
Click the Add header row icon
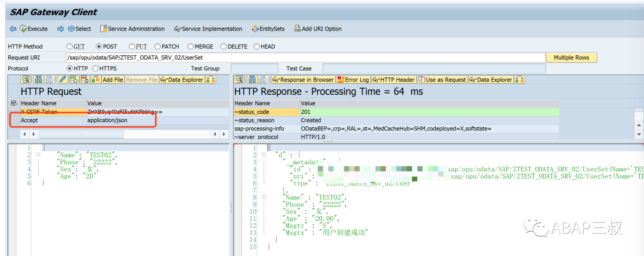(73, 80)
